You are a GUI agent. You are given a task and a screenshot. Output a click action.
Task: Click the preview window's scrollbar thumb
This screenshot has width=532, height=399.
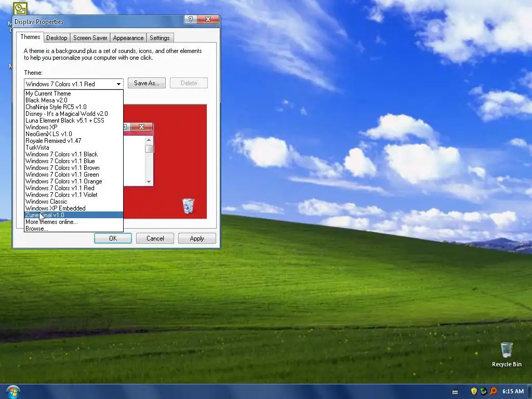(149, 149)
